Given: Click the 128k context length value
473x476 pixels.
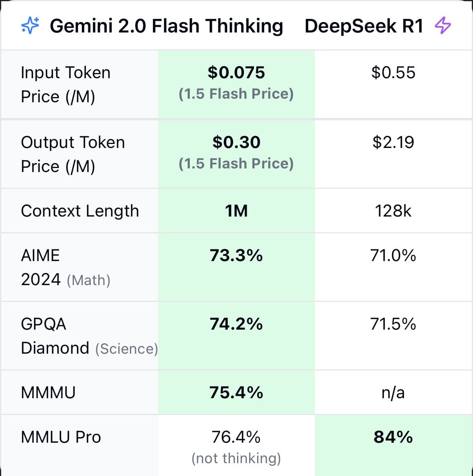Looking at the screenshot, I should pyautogui.click(x=393, y=211).
